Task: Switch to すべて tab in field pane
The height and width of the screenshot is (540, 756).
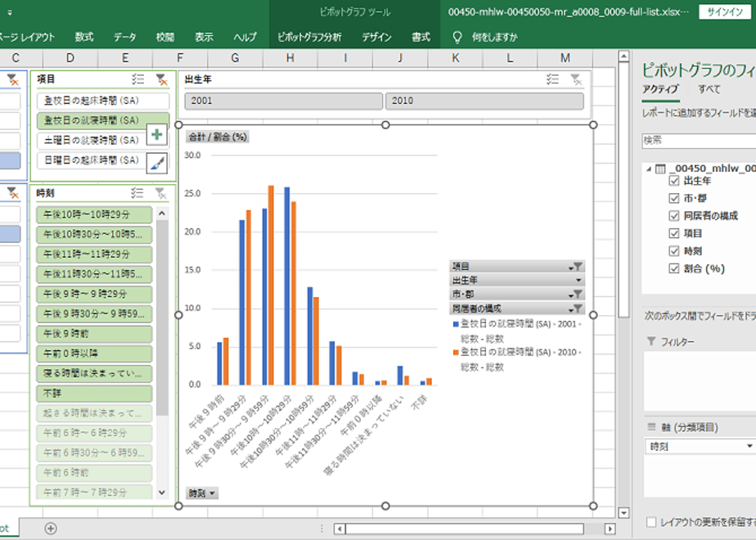Action: (x=709, y=89)
